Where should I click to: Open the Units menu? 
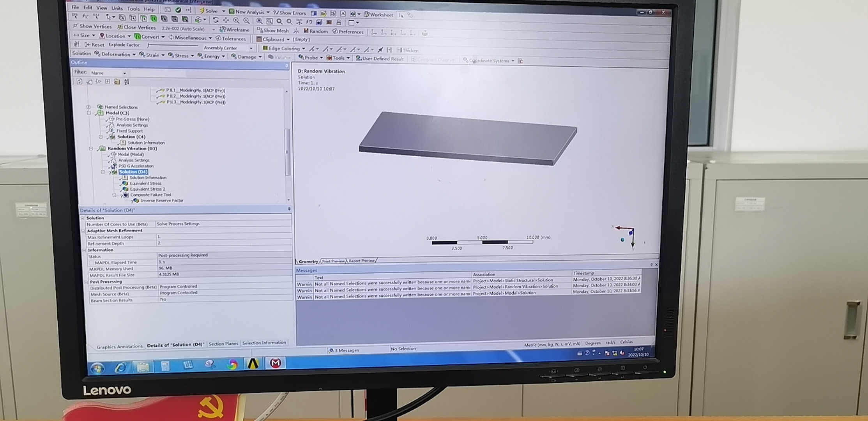pyautogui.click(x=117, y=8)
